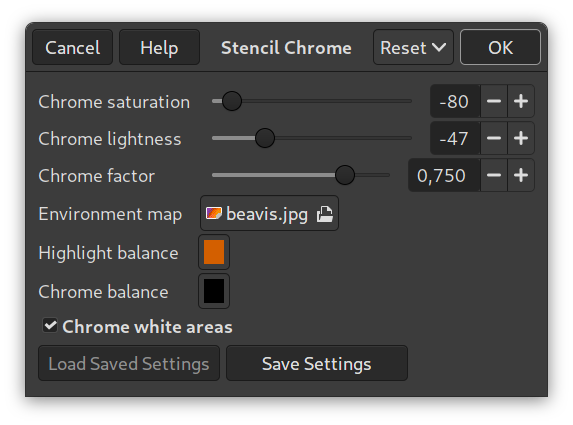Decrease Chrome saturation with minus button

coord(494,101)
